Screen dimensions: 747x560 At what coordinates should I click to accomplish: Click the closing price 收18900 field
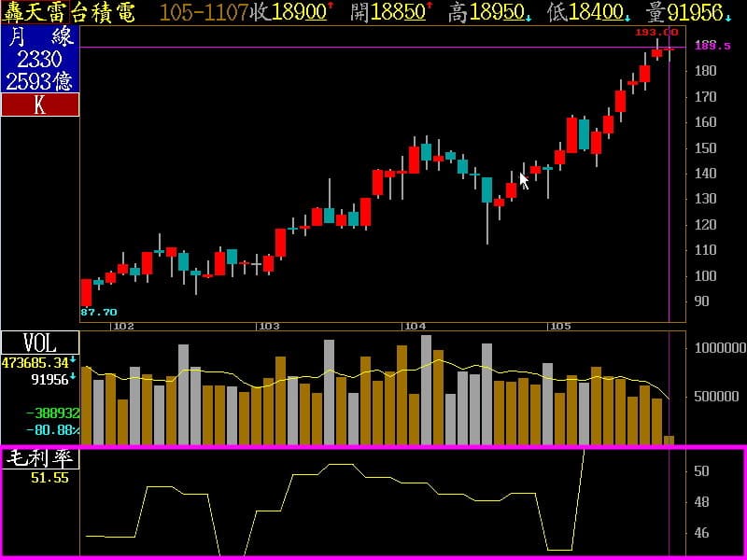point(288,12)
